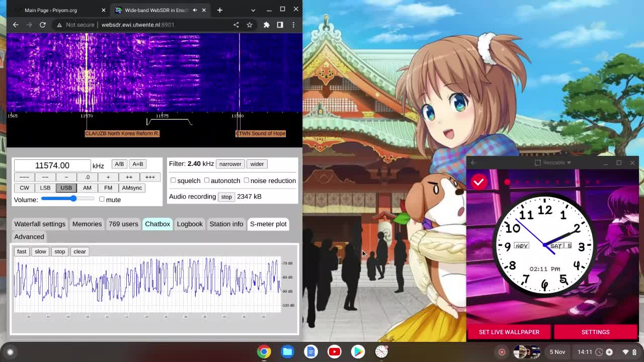Enable the squelch checkbox
Image resolution: width=644 pixels, height=362 pixels.
click(173, 180)
